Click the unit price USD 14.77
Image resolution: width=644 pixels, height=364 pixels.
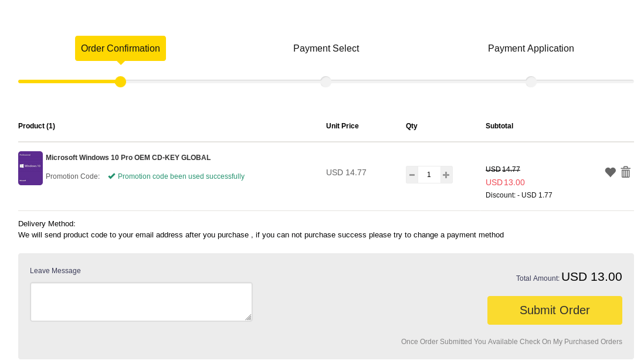[x=346, y=172]
